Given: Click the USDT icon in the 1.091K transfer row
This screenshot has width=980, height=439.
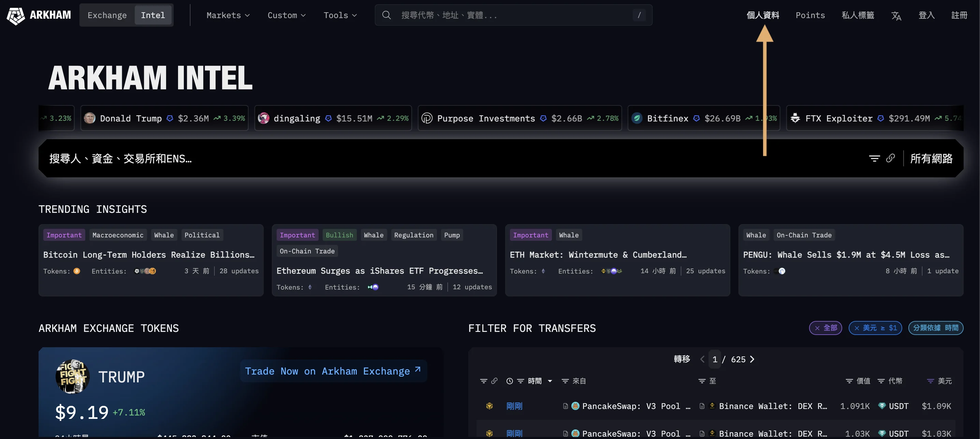Looking at the screenshot, I should tap(882, 406).
